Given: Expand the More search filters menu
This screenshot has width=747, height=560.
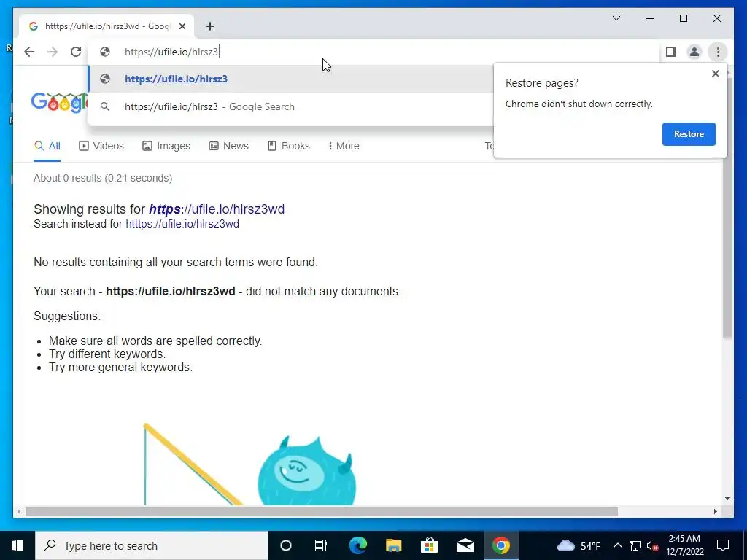Looking at the screenshot, I should (344, 146).
